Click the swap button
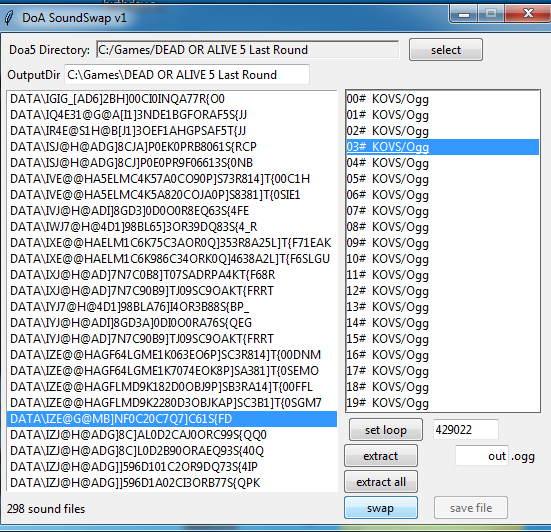This screenshot has height=532, width=551. click(x=381, y=508)
